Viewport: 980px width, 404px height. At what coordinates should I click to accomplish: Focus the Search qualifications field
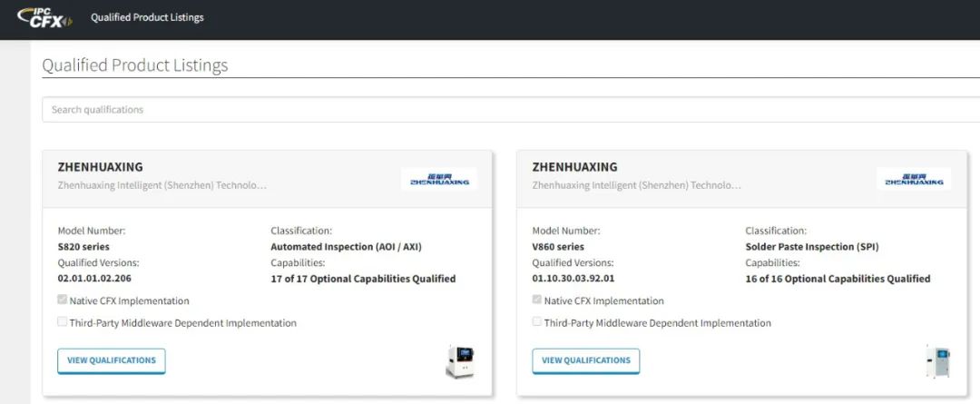(511, 110)
